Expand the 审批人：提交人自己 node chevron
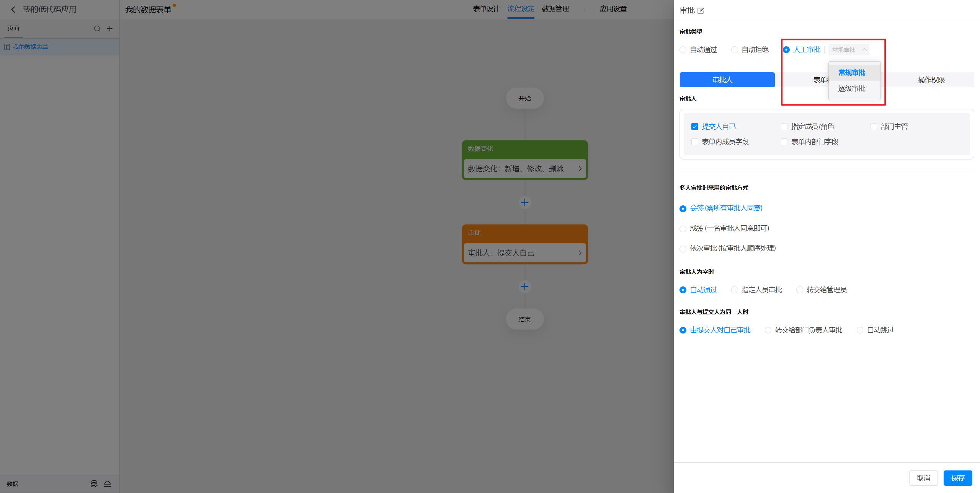Screen dimensions: 980x493 pos(580,253)
